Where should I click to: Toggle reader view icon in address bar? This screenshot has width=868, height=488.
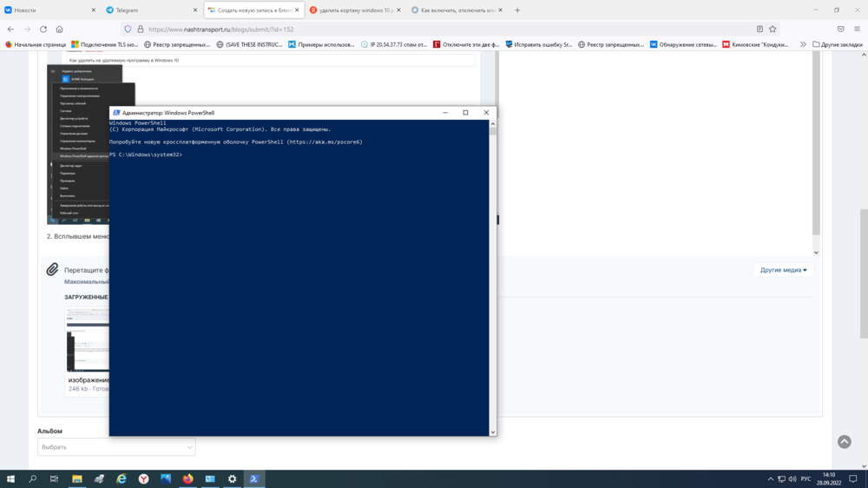pyautogui.click(x=759, y=29)
